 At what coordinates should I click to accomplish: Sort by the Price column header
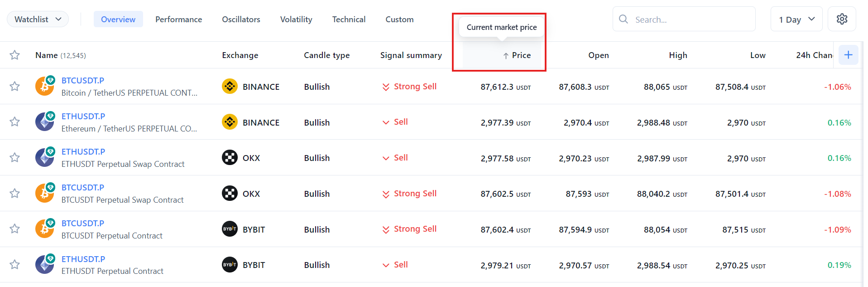(521, 55)
